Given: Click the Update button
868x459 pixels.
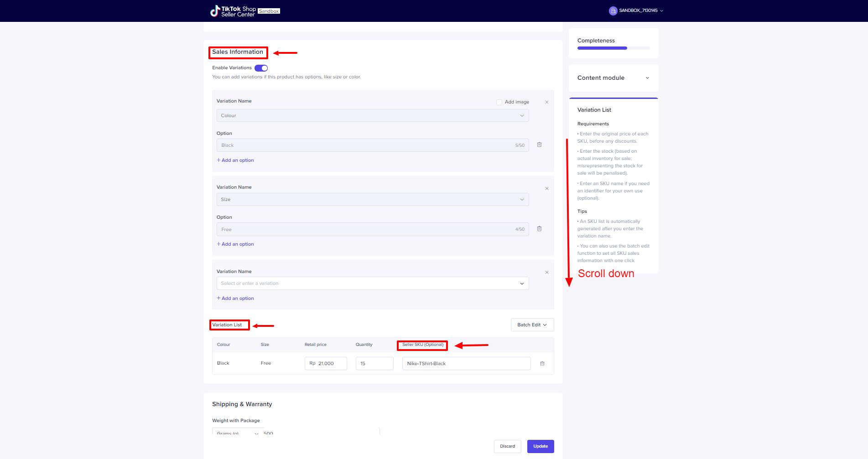Looking at the screenshot, I should coord(541,446).
